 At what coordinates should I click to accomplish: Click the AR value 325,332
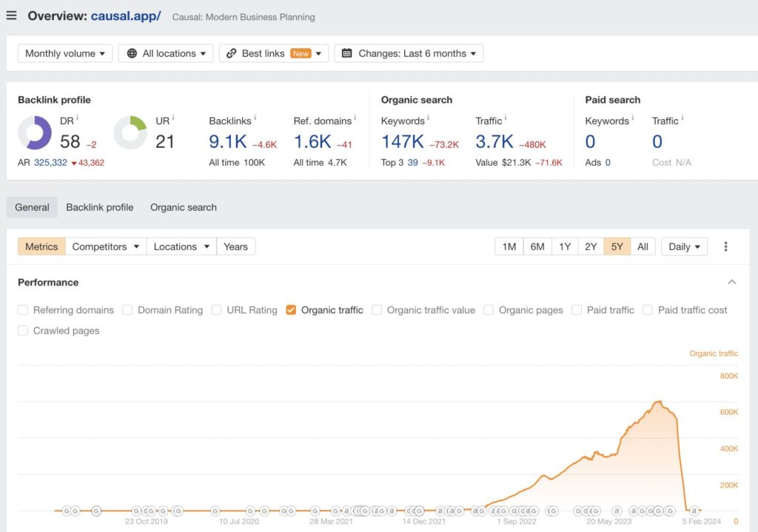tap(50, 162)
